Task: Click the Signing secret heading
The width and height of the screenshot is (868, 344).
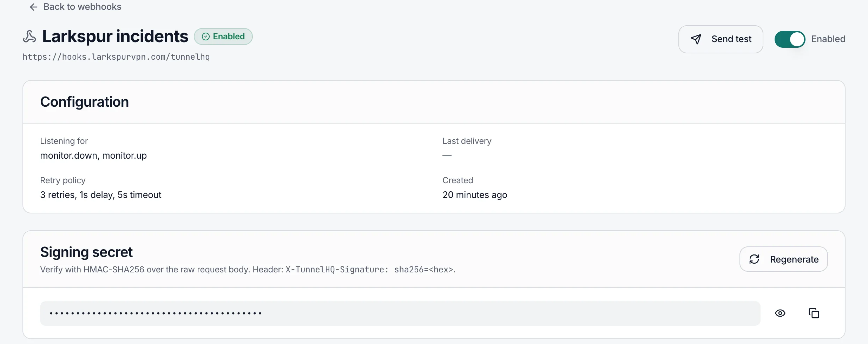Action: pyautogui.click(x=86, y=252)
